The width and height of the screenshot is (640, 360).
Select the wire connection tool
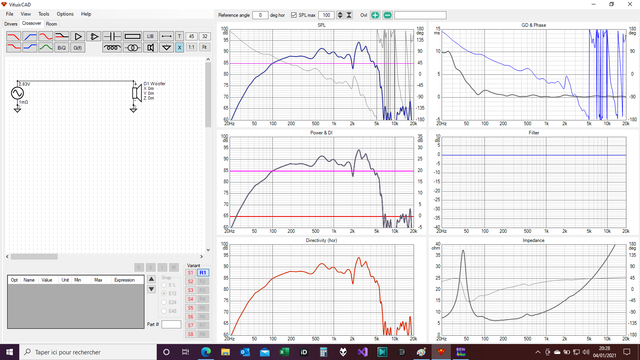(x=166, y=36)
